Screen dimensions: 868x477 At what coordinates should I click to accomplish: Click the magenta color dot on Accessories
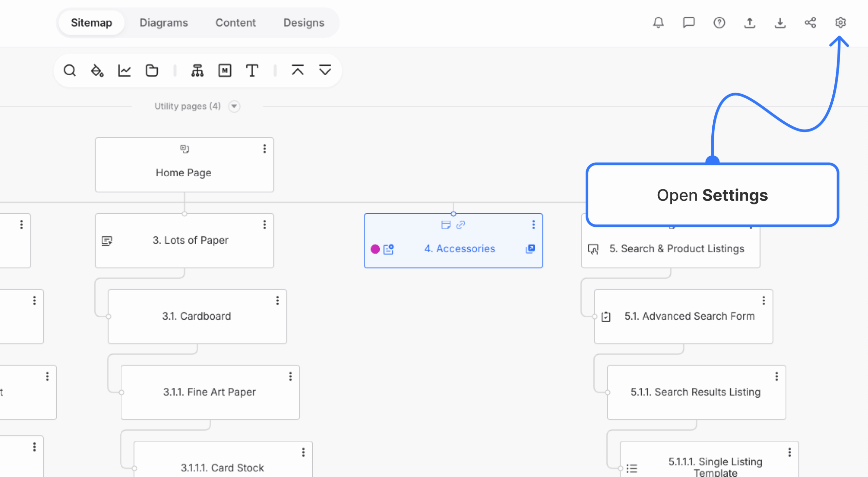pos(375,249)
